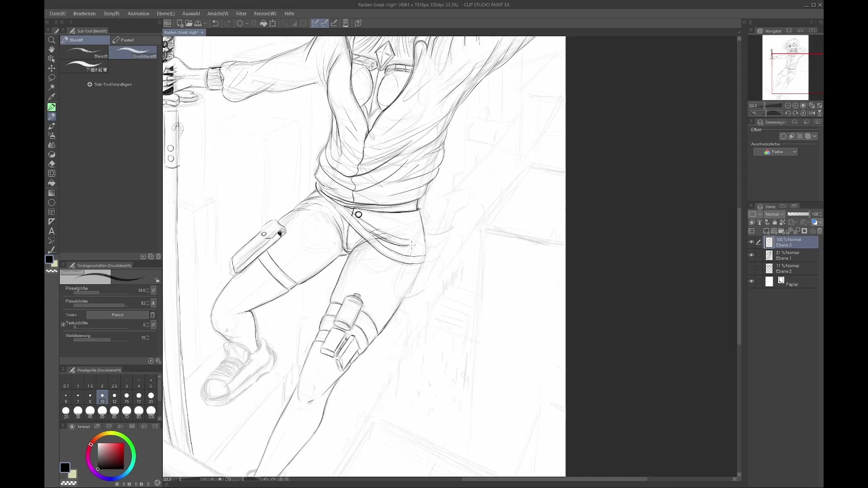Open the Datei(F) menu
This screenshot has height=488, width=868.
pos(57,14)
